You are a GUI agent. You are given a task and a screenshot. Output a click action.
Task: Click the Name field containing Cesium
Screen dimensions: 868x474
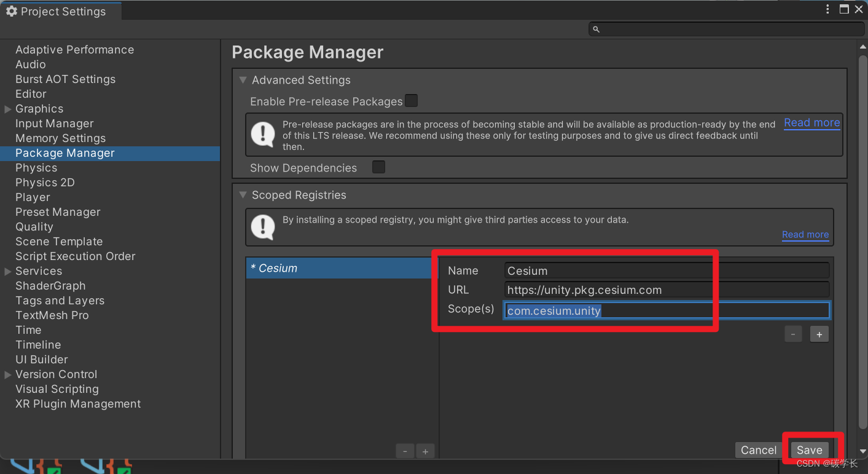(667, 271)
